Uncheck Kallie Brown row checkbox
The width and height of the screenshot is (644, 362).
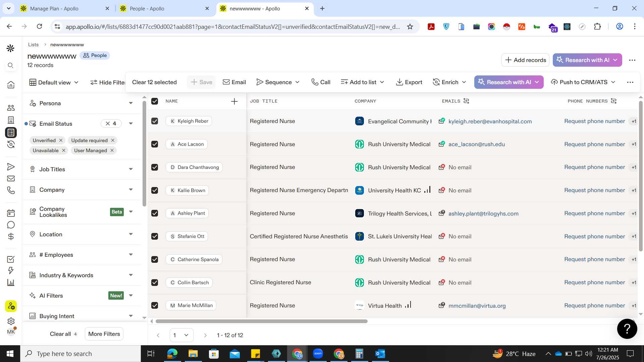click(x=155, y=190)
